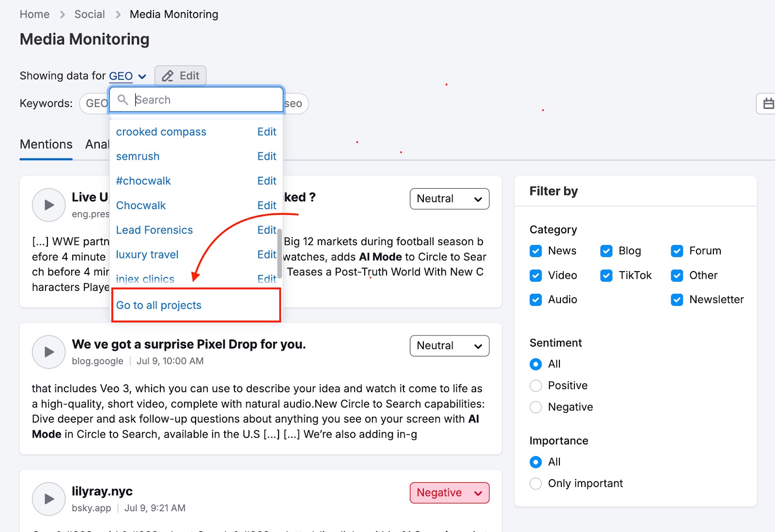Open the Negative sentiment dropdown

point(449,493)
